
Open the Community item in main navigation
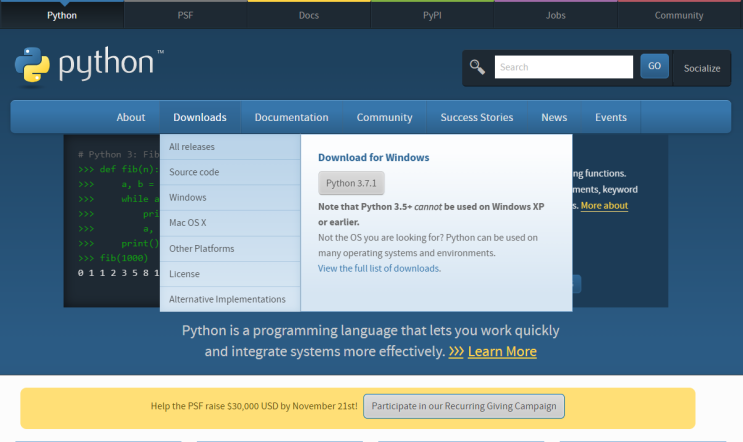tap(384, 117)
